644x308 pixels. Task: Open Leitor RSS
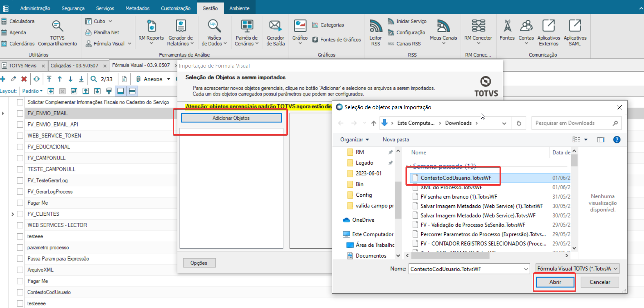click(375, 33)
